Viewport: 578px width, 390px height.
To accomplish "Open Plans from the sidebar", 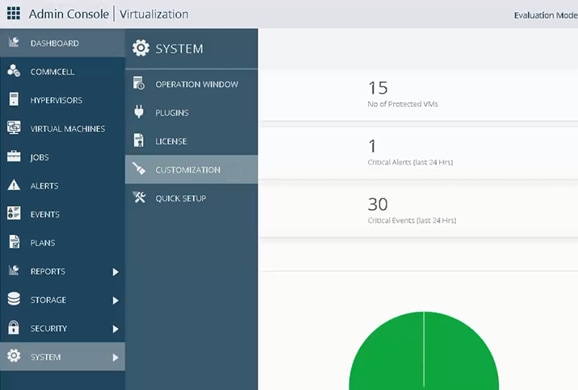I will coord(62,243).
